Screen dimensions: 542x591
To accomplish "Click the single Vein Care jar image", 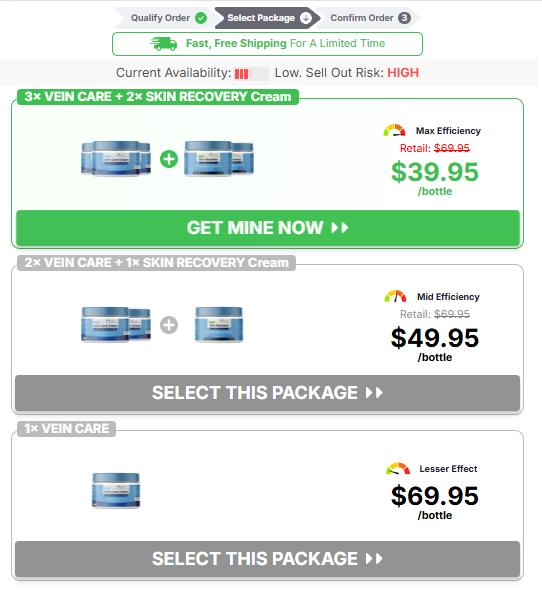I will pos(116,490).
